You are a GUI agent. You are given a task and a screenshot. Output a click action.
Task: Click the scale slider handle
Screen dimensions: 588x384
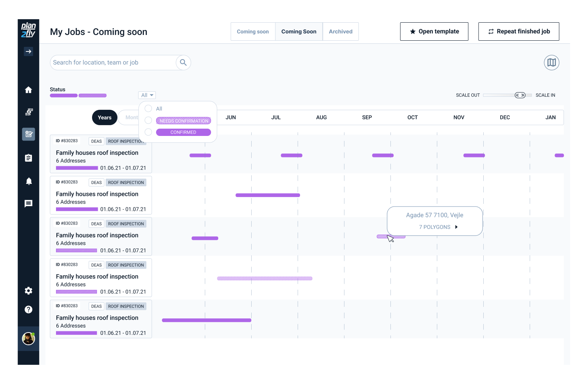coord(520,95)
